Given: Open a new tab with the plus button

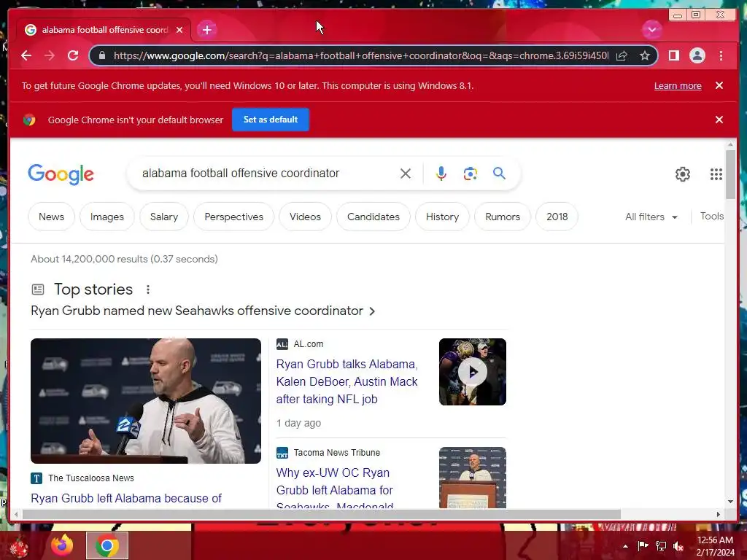Looking at the screenshot, I should tap(206, 30).
